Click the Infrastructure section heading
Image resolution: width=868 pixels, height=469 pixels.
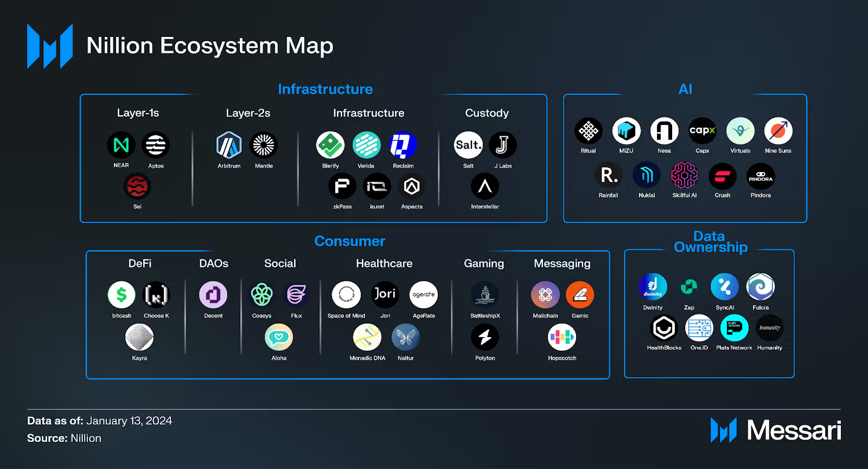[x=325, y=89]
